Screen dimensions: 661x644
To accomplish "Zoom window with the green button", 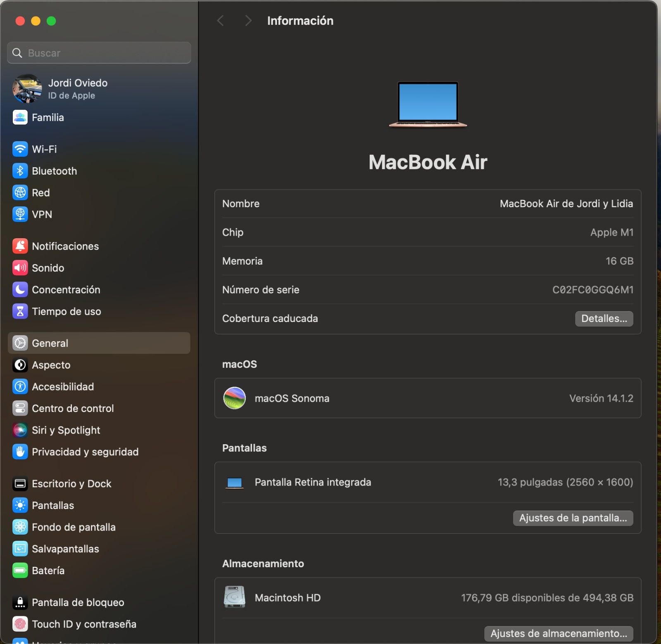I will point(51,21).
